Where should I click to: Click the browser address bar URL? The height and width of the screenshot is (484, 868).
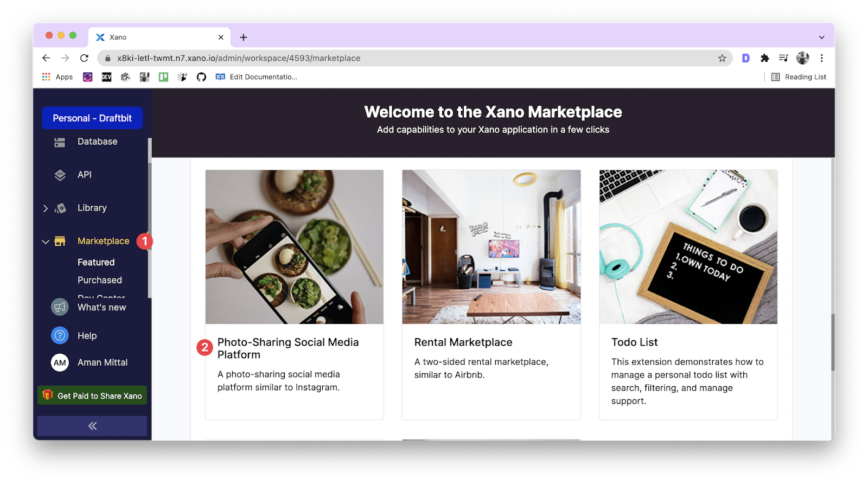239,58
